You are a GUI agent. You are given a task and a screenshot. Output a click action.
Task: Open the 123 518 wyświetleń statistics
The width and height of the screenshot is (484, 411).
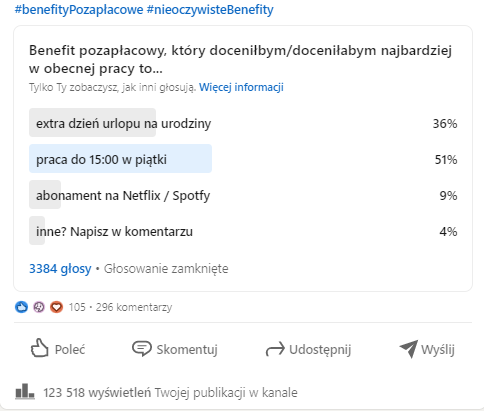[x=170, y=393]
